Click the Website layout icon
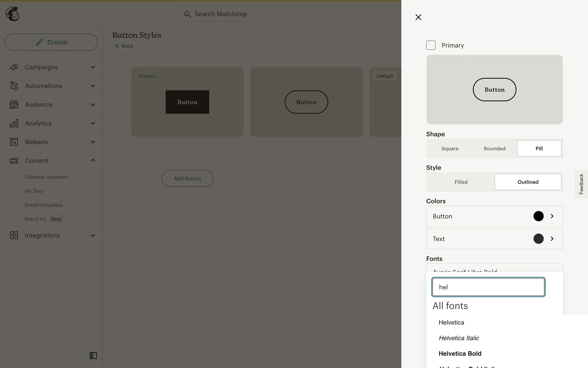The height and width of the screenshot is (368, 588). click(14, 142)
